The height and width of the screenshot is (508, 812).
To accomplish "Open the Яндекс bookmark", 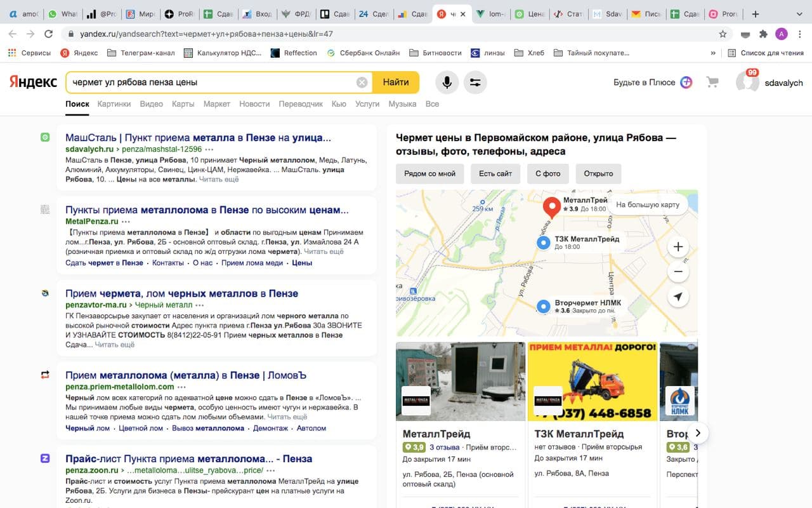I will pos(79,53).
